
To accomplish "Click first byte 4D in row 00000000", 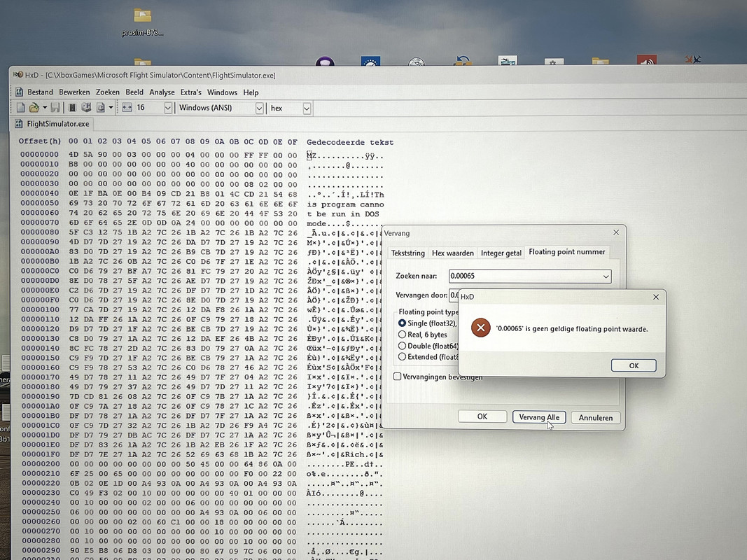I will tap(74, 155).
